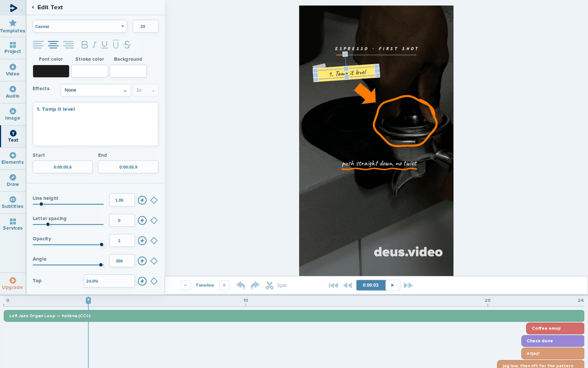
Task: Open the Audio tab
Action: tap(13, 92)
